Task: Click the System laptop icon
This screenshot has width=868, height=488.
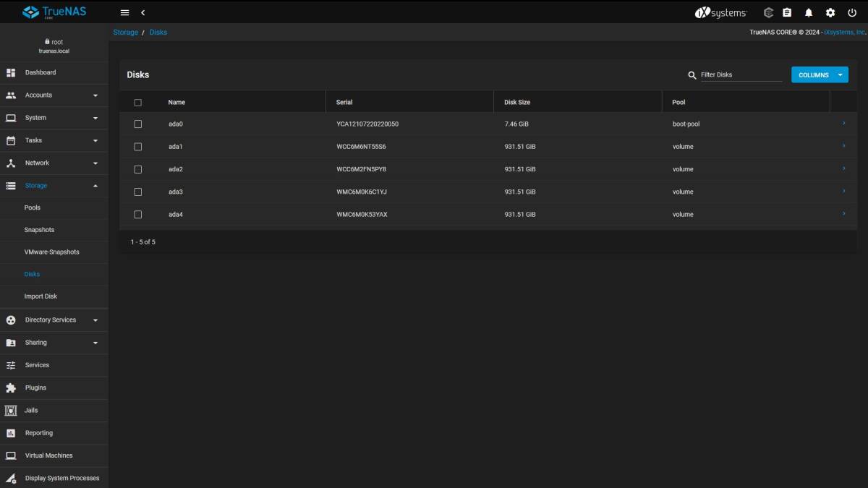Action: point(11,118)
